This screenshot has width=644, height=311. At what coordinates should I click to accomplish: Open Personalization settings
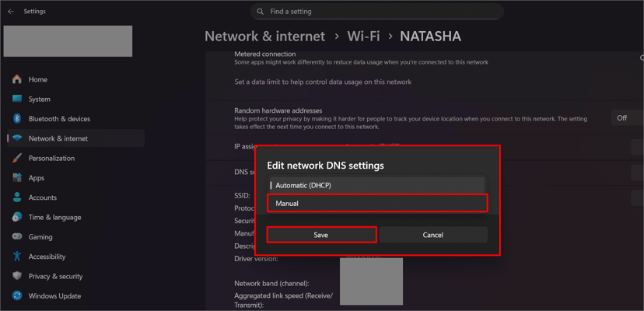[76, 158]
